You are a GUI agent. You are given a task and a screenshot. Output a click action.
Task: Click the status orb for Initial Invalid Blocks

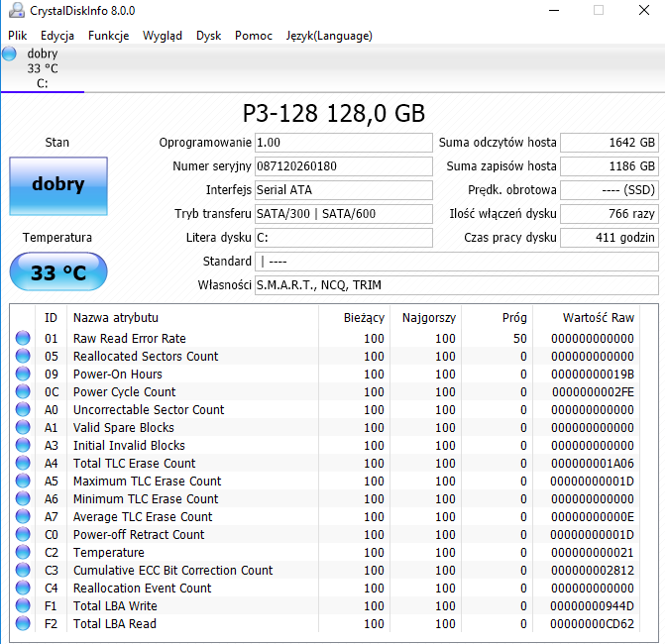(x=23, y=446)
